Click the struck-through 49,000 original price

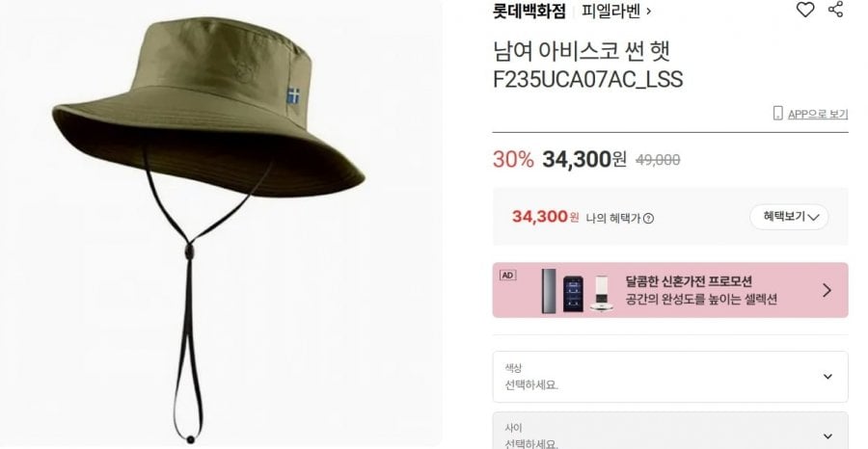[x=658, y=160]
